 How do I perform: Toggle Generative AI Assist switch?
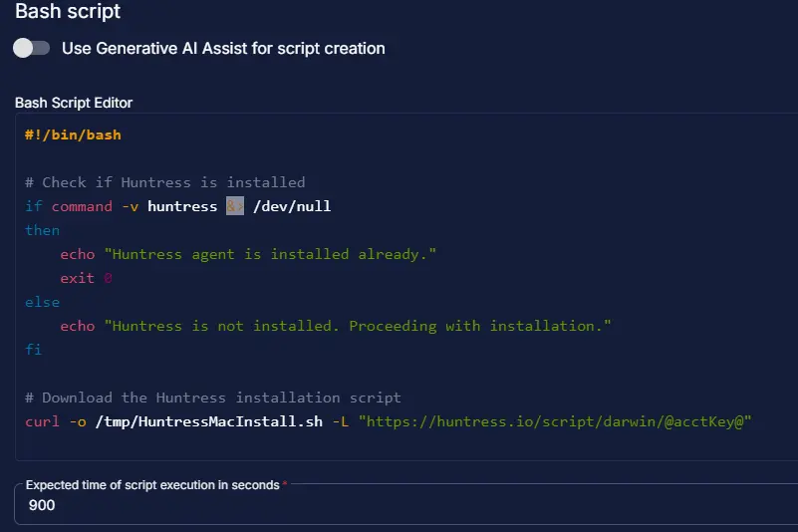click(x=31, y=49)
